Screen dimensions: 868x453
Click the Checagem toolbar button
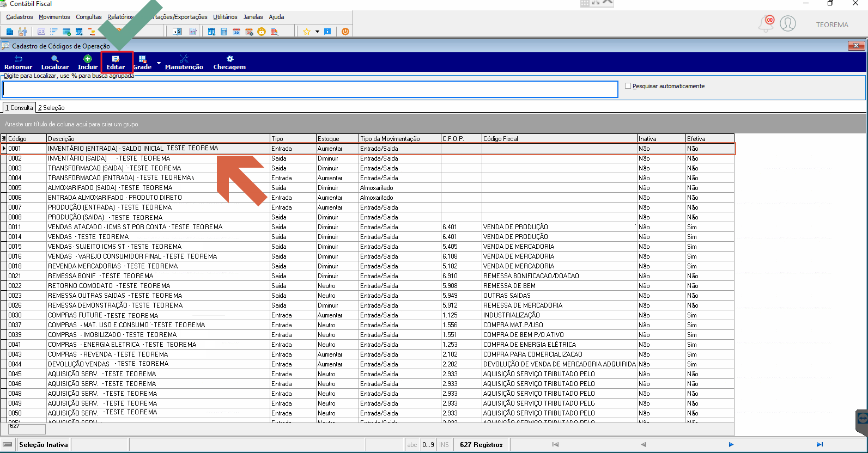(x=229, y=63)
